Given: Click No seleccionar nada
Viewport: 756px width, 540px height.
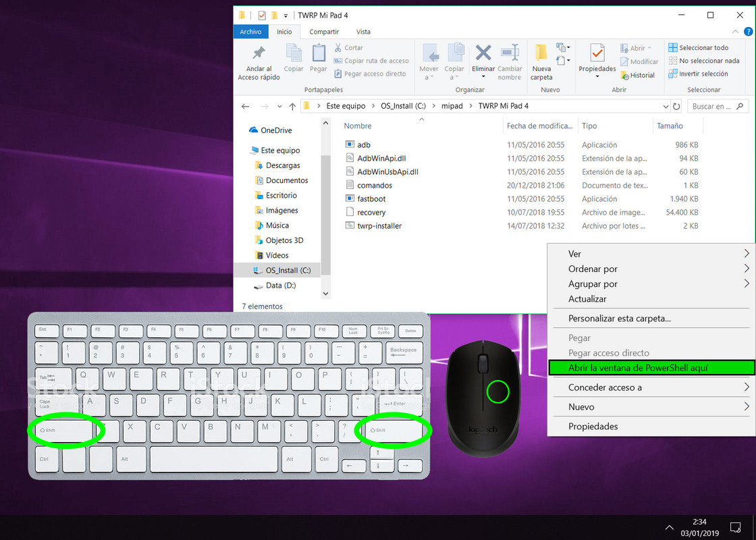Looking at the screenshot, I should coord(704,61).
